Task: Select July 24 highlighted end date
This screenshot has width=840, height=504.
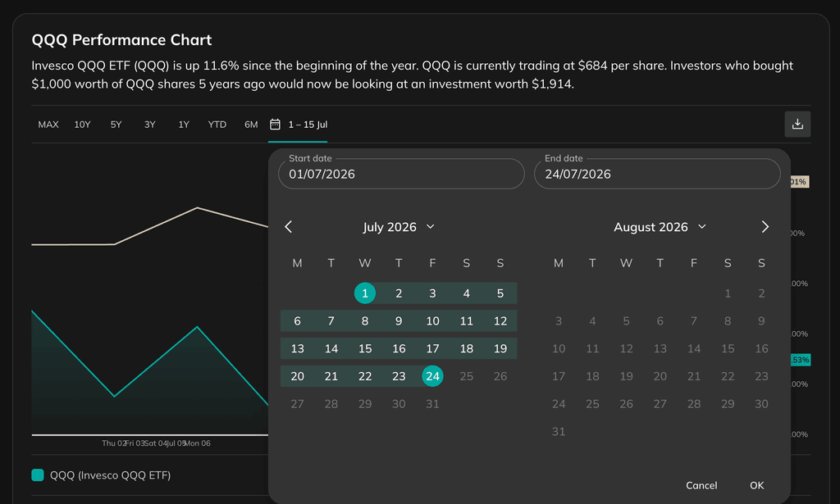Action: pyautogui.click(x=432, y=376)
